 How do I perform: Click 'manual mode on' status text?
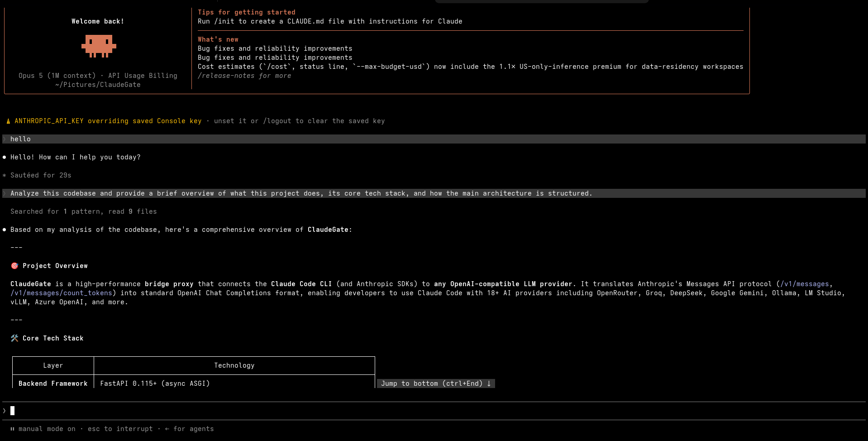click(x=47, y=429)
